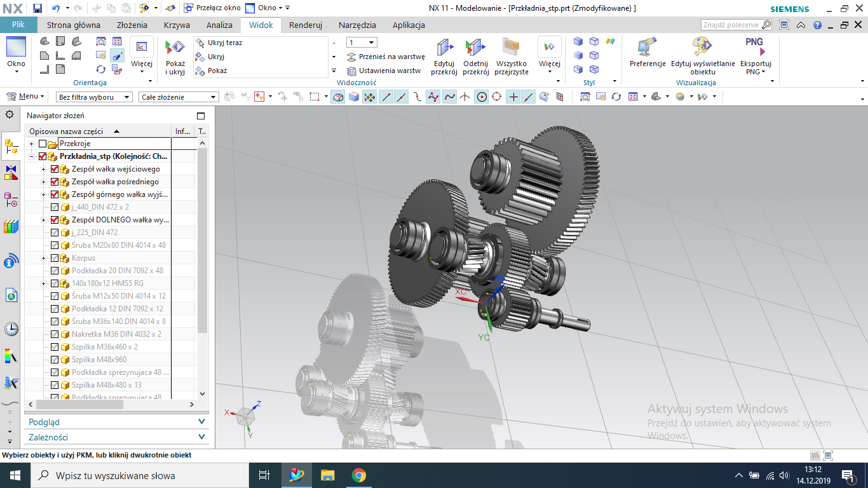Check the Przekroje checkbox
The height and width of the screenshot is (488, 868).
(x=43, y=144)
